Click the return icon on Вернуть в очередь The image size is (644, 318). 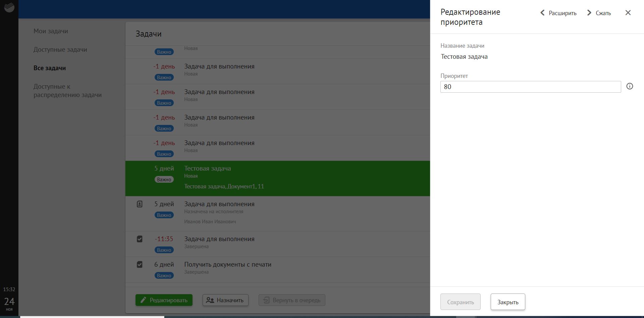[266, 300]
